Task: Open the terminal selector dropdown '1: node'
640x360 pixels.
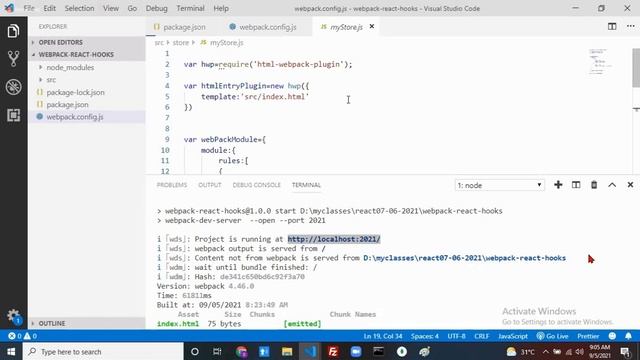Action: [500, 185]
